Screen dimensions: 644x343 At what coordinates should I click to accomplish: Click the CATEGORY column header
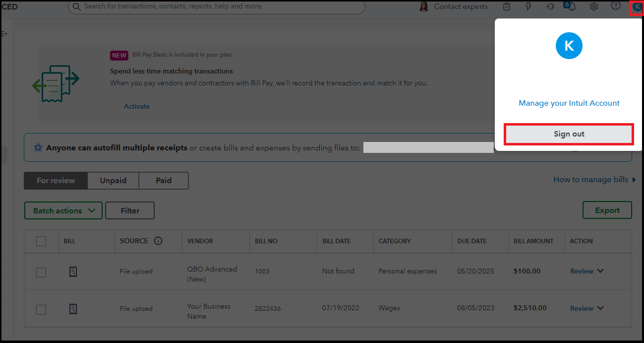tap(395, 241)
